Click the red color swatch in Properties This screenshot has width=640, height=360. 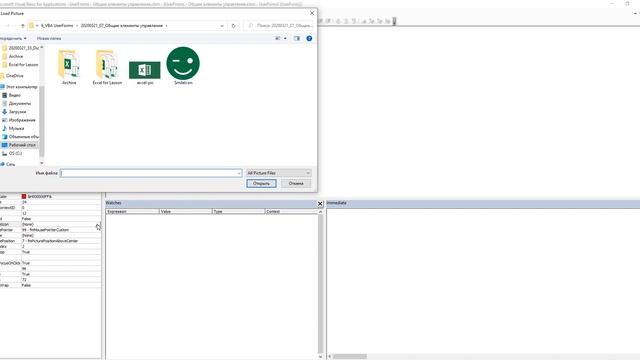[x=24, y=197]
